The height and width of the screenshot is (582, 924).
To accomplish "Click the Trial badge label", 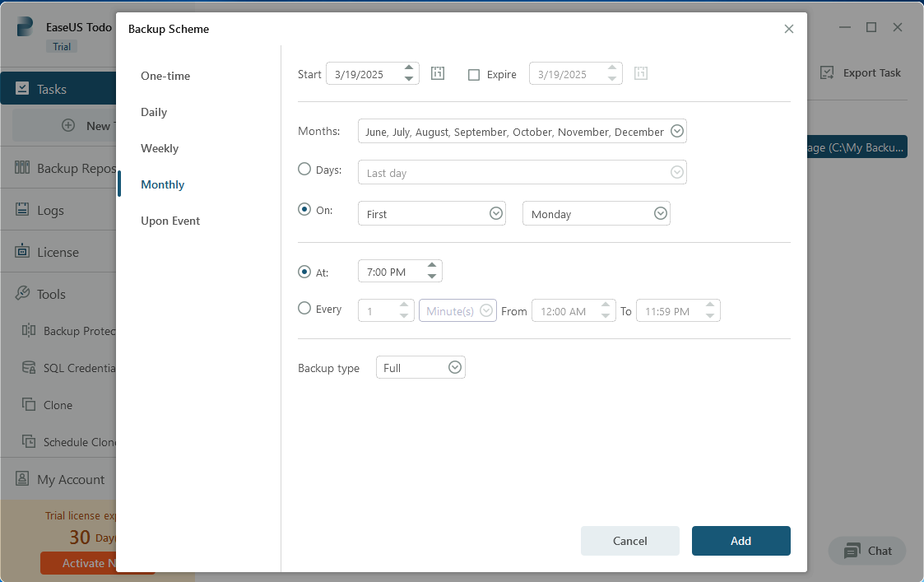I will click(61, 47).
